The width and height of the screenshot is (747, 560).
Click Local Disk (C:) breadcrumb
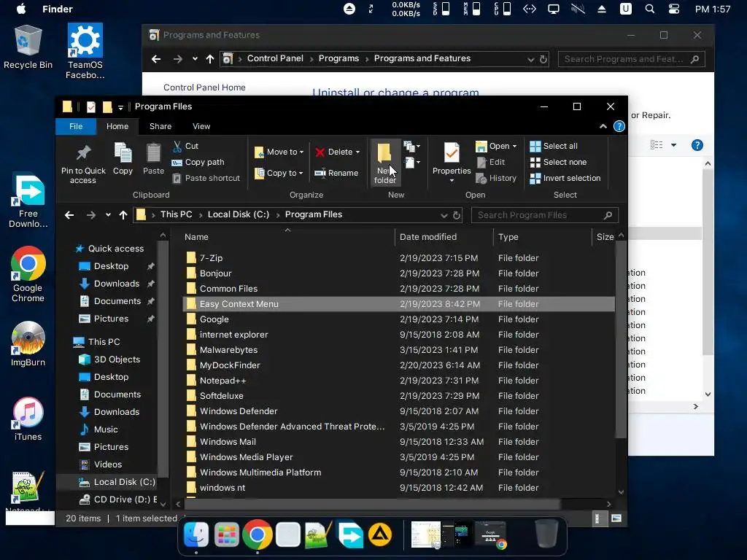(x=239, y=214)
